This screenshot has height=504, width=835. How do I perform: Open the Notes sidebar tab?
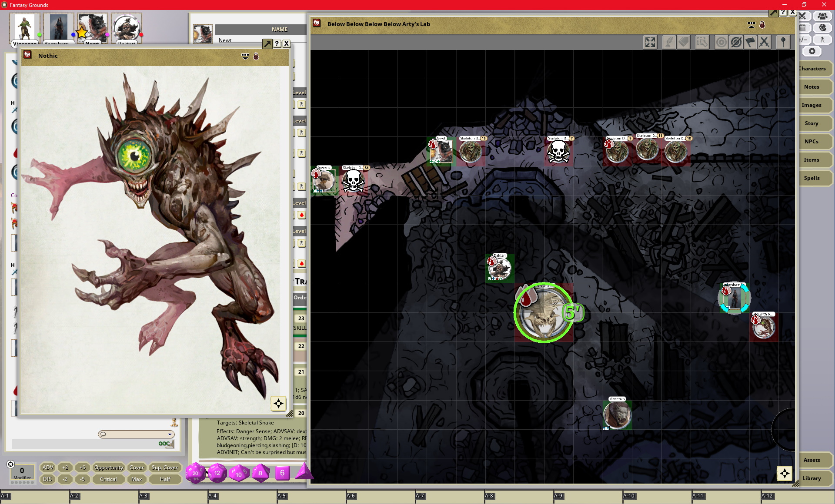815,87
